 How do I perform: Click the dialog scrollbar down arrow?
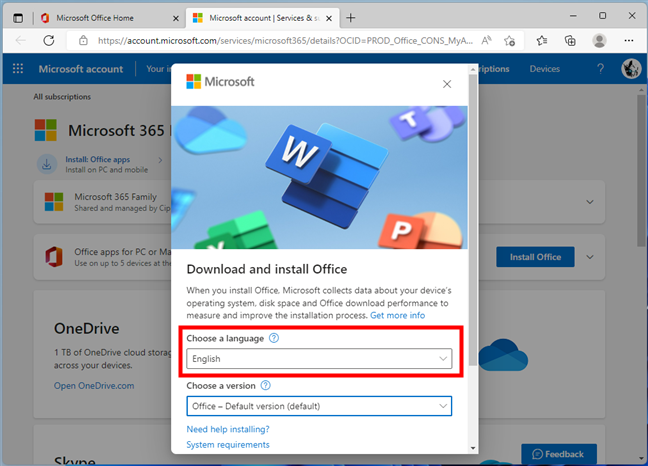473,448
